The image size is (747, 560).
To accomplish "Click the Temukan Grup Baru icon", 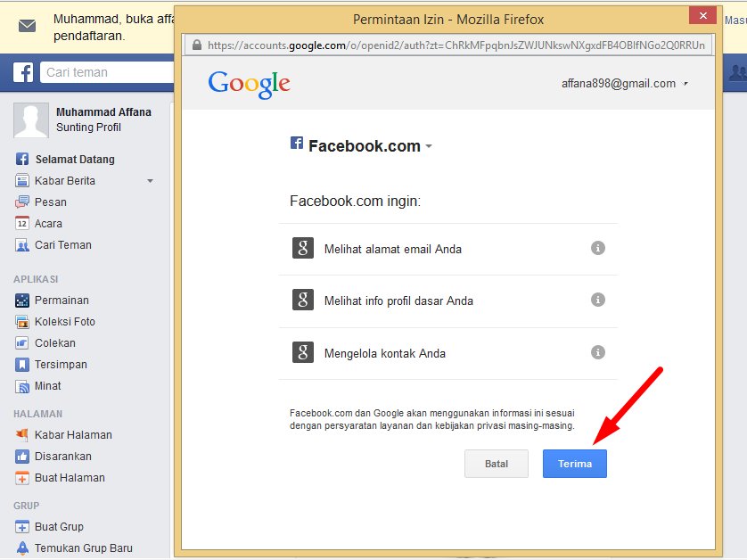I will (x=22, y=548).
